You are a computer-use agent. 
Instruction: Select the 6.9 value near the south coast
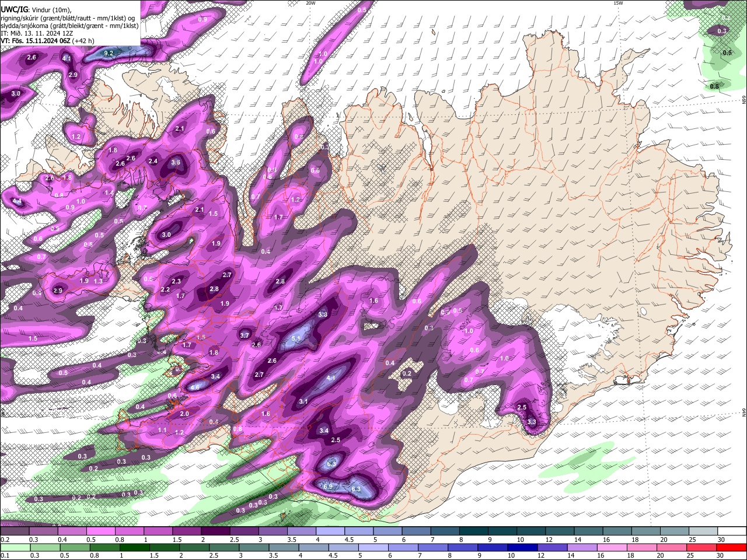click(328, 487)
